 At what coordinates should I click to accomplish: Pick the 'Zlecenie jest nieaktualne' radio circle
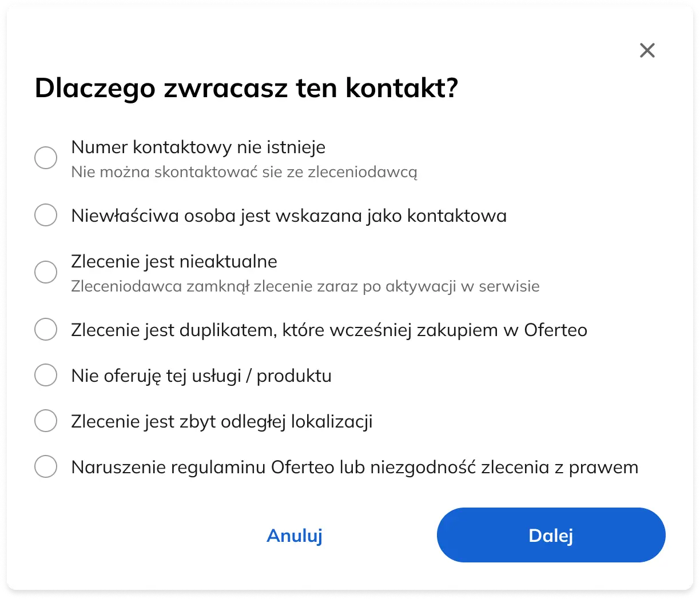[46, 271]
